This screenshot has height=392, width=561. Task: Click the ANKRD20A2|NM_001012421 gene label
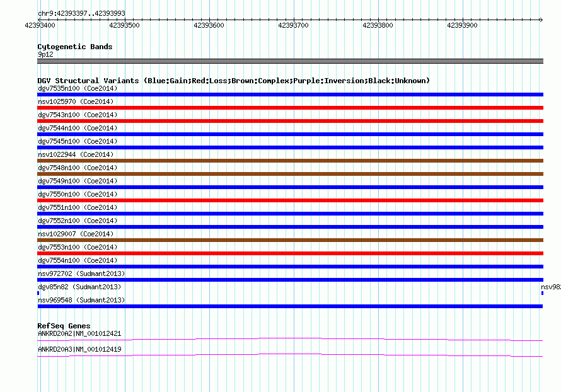click(79, 333)
